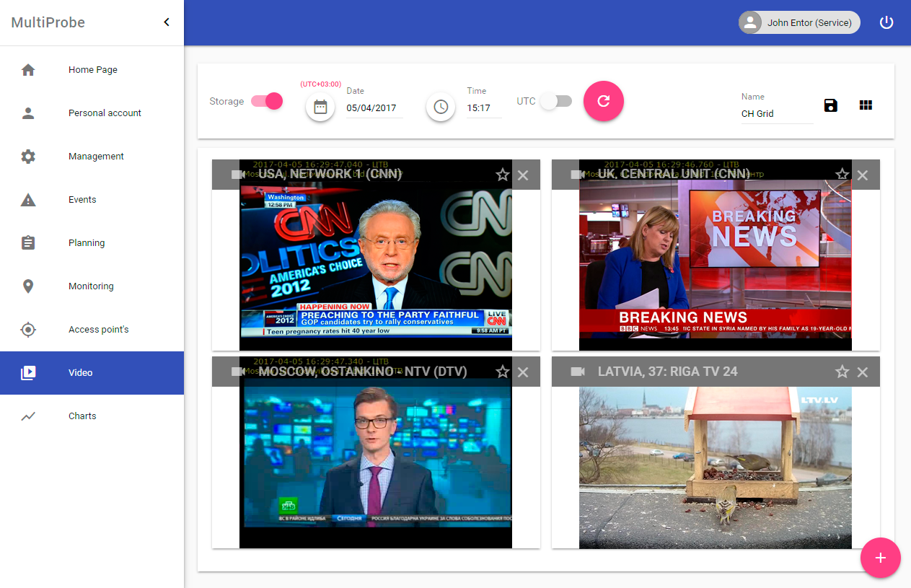Click the Management gear icon
This screenshot has width=911, height=588.
[28, 157]
